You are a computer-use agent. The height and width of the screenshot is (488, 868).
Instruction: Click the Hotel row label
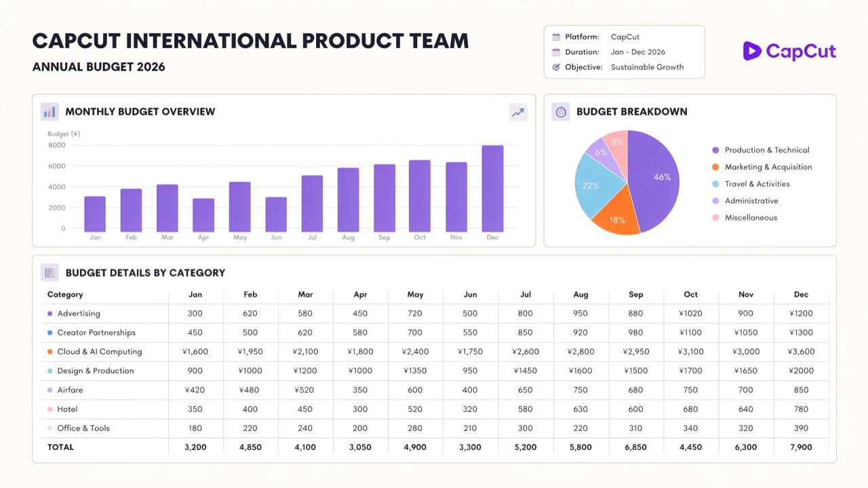(68, 409)
